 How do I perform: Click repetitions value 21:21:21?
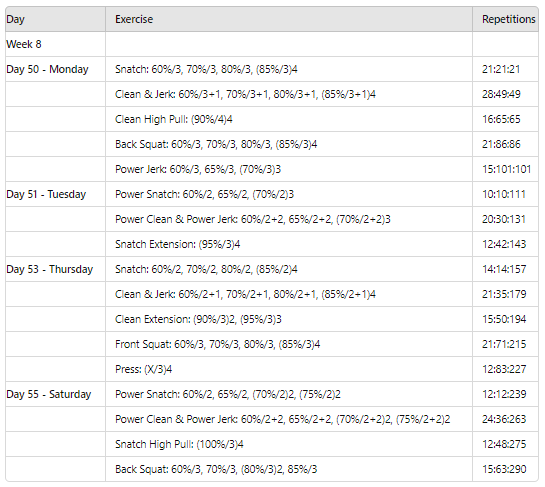501,69
